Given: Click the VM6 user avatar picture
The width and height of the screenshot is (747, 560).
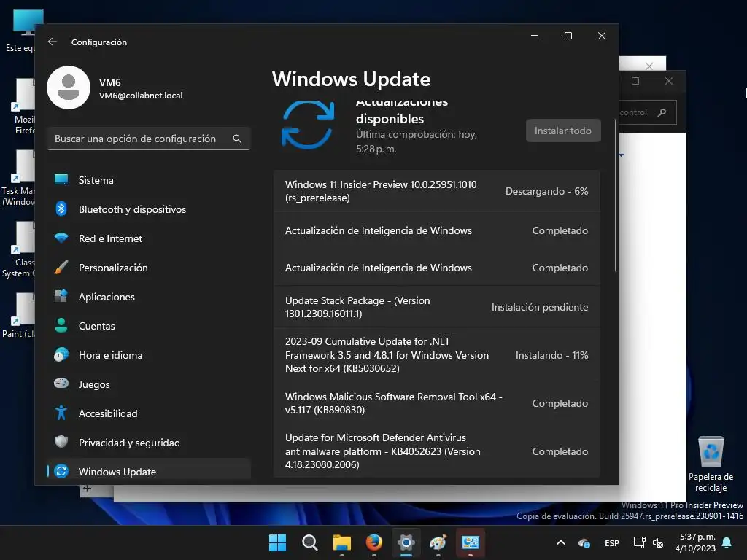Looking at the screenshot, I should pos(69,87).
